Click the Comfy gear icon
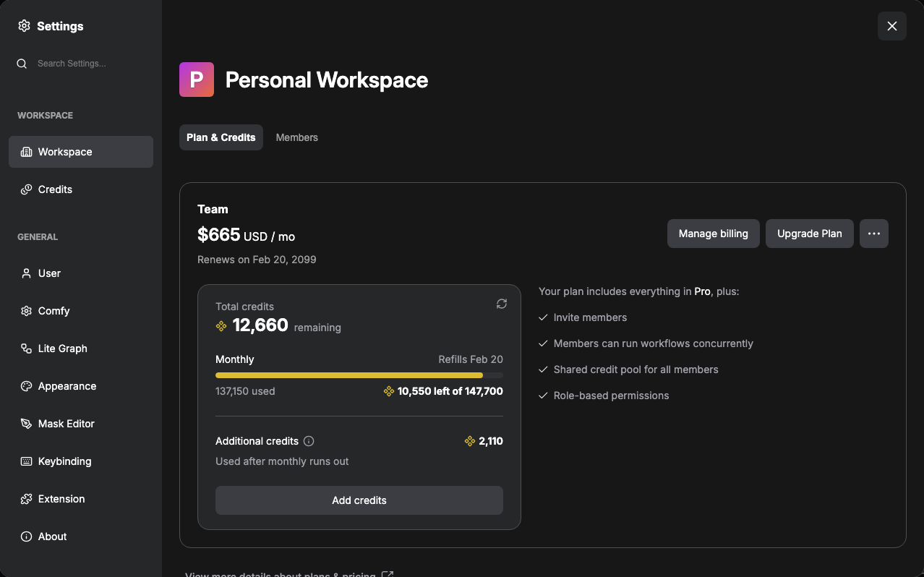The image size is (924, 577). (27, 311)
